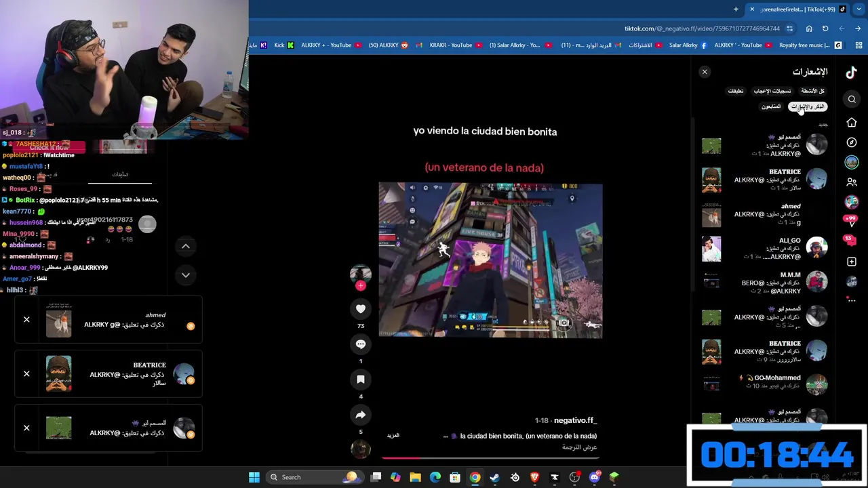Expand the caption with 'المزيد' link
The height and width of the screenshot is (488, 868).
pyautogui.click(x=393, y=435)
